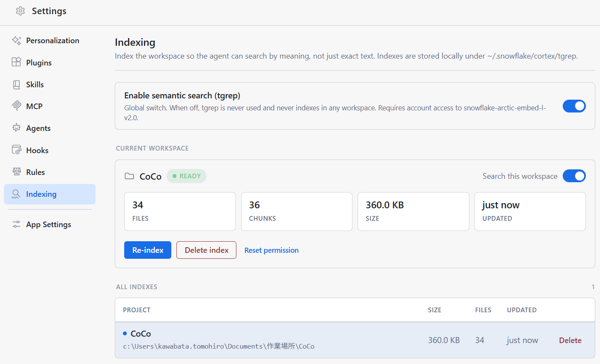The height and width of the screenshot is (364, 600).
Task: Open the Personalization settings section
Action: click(50, 41)
